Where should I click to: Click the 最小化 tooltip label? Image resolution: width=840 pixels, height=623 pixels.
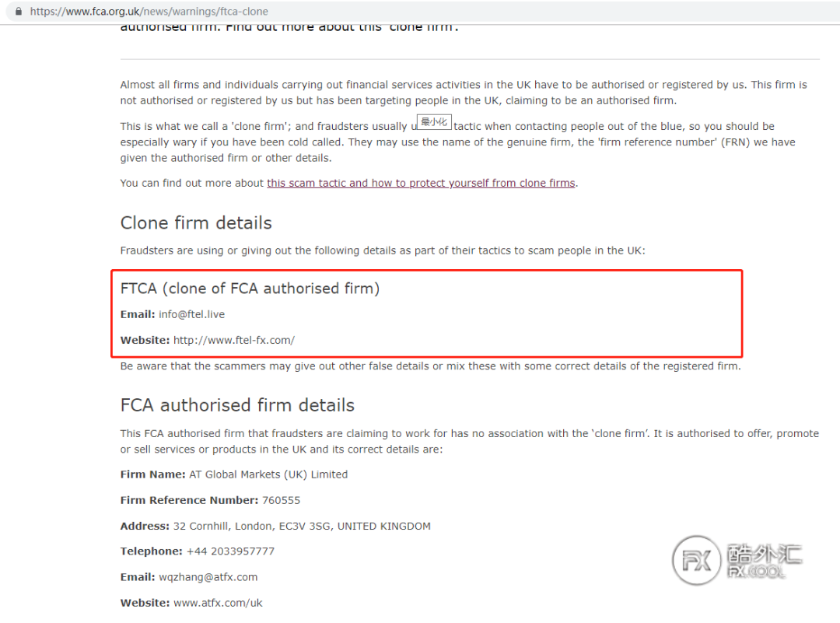(x=434, y=122)
